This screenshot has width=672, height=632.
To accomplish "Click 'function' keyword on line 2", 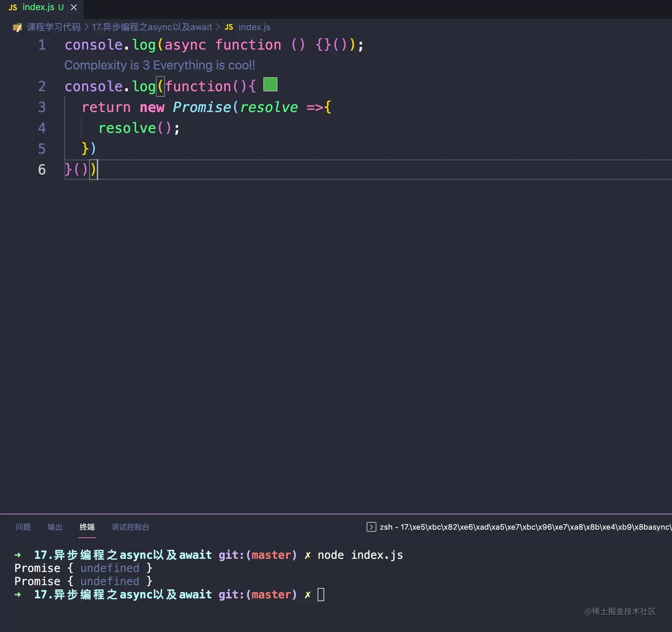I will (198, 86).
